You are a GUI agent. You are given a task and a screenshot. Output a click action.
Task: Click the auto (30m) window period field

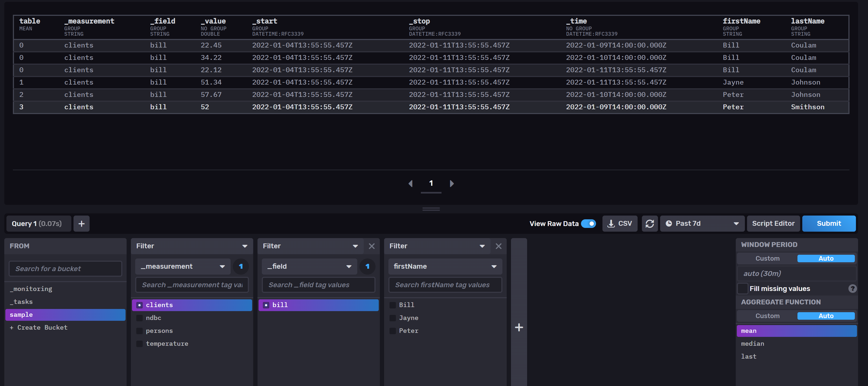[797, 274]
